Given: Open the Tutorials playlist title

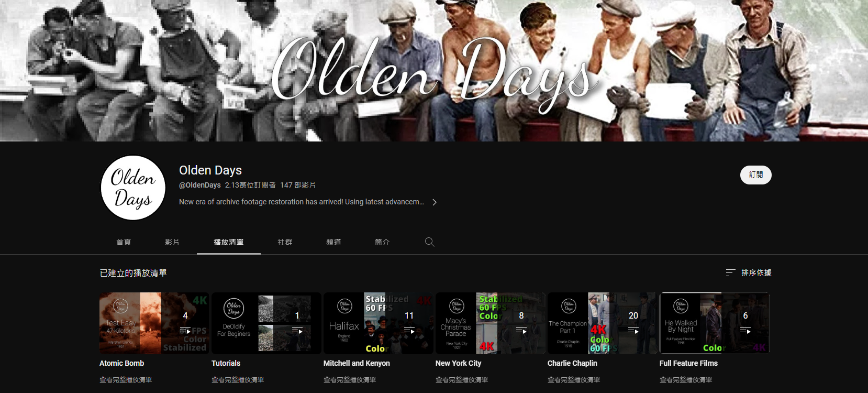Looking at the screenshot, I should (x=226, y=363).
